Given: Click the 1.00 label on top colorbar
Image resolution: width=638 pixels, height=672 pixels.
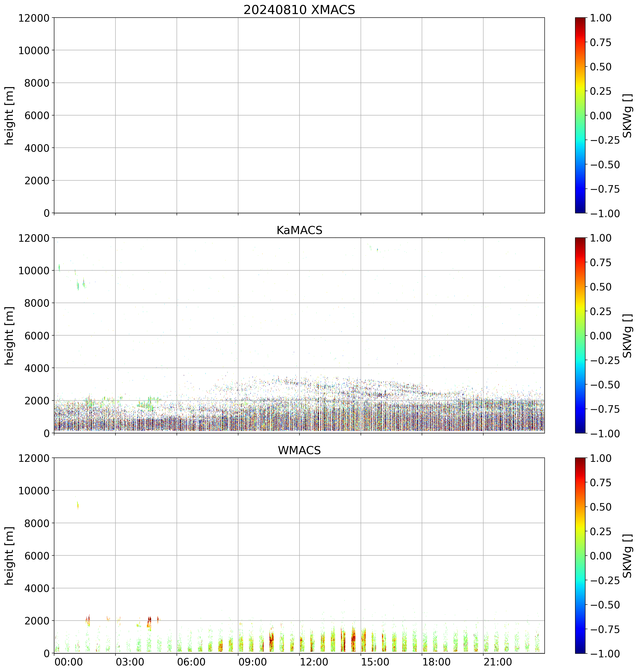Looking at the screenshot, I should pos(600,18).
